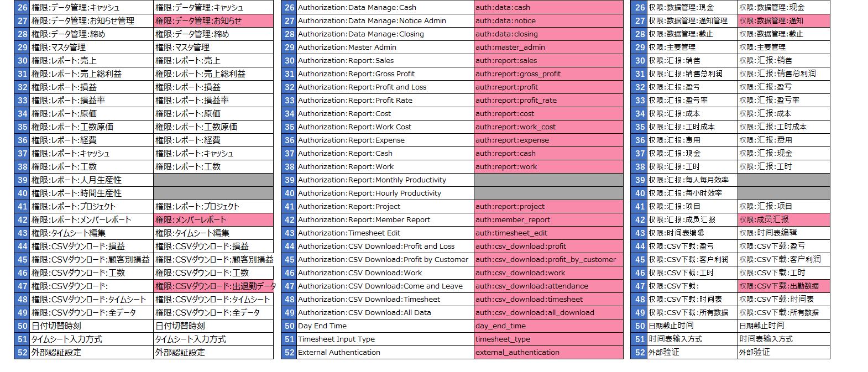Viewport: 868px width, 372px height.
Task: Click the pink cell "权限:CSV下载:出勤数据"
Action: [784, 286]
